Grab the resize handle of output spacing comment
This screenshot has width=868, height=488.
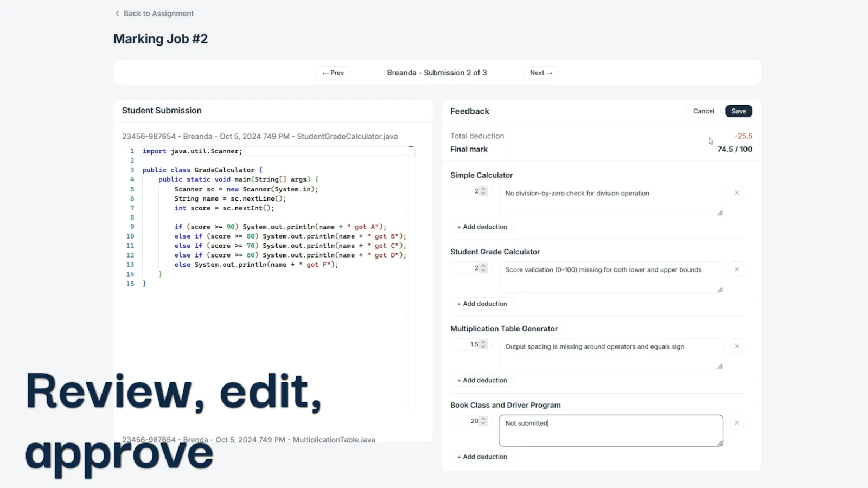click(x=719, y=367)
